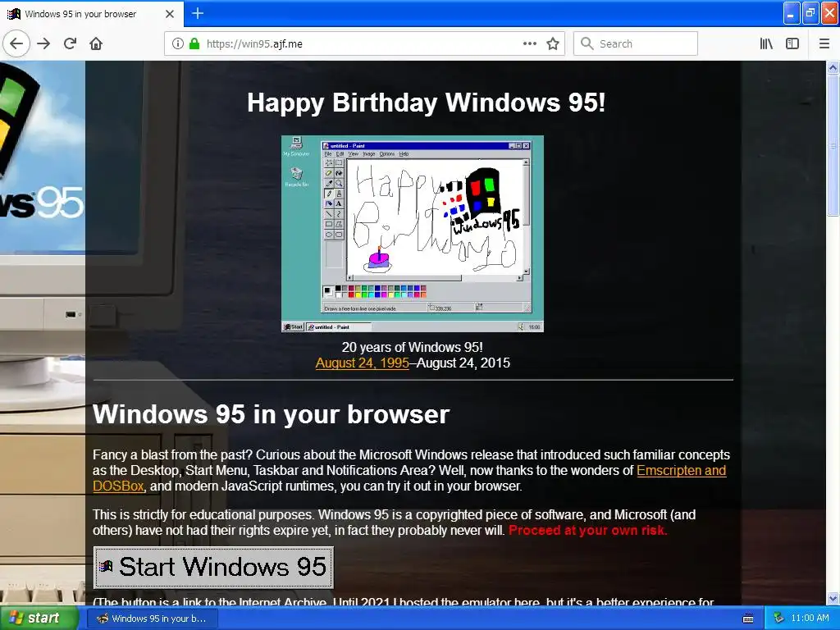This screenshot has width=840, height=630.
Task: Click the Windows 95 in your browser heading
Action: [x=271, y=414]
